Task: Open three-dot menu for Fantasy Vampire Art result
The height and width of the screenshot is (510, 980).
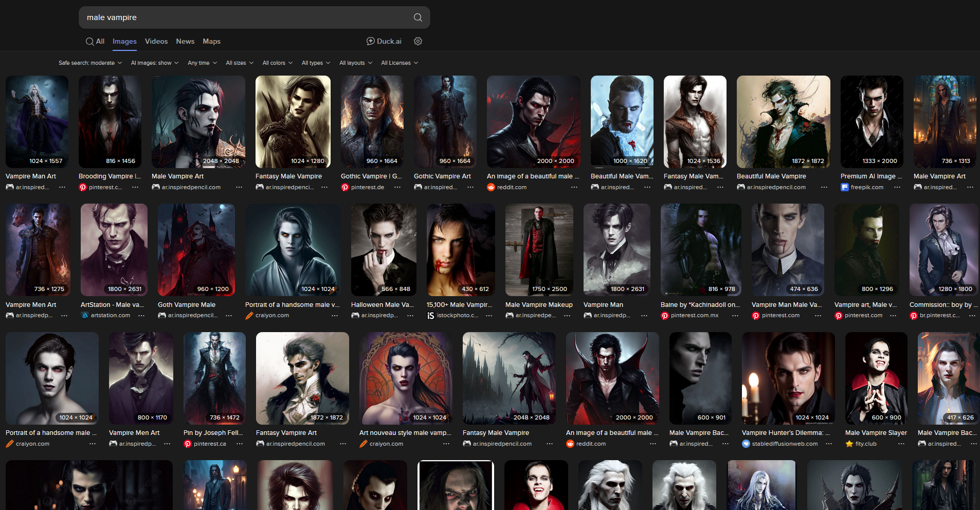Action: coord(343,444)
